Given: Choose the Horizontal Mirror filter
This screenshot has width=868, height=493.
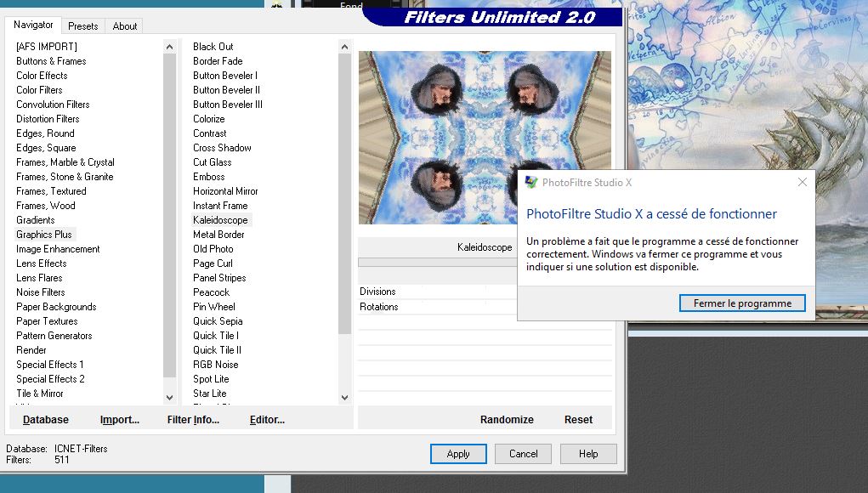Looking at the screenshot, I should point(225,191).
